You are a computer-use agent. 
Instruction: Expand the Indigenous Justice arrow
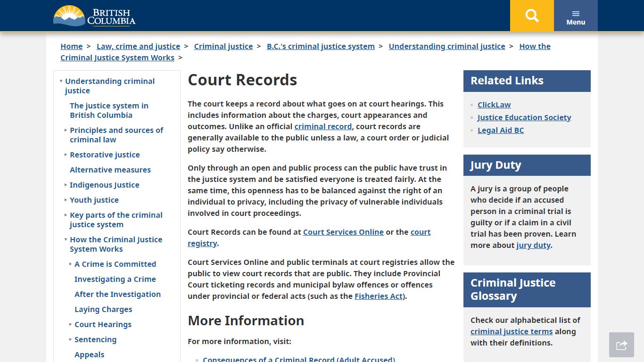66,185
